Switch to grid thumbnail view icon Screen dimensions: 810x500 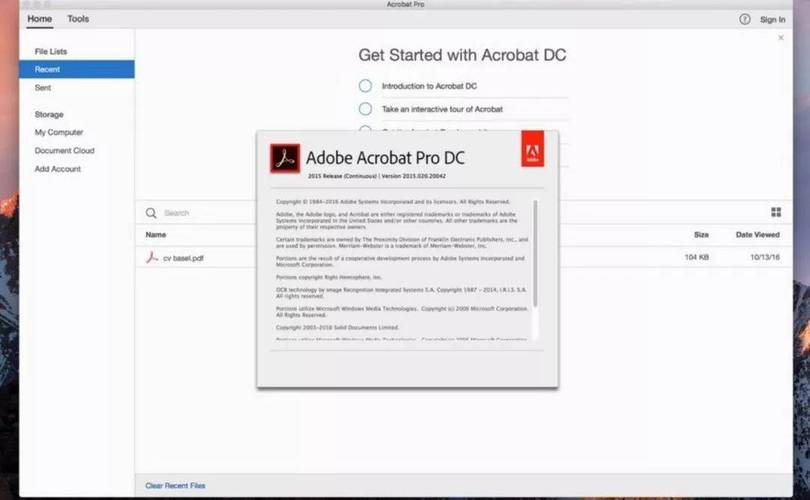point(776,212)
